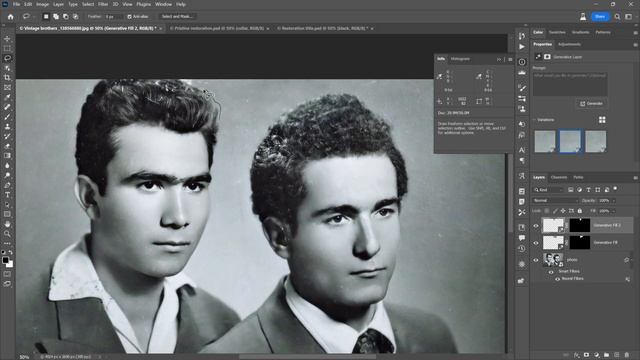Click the foreground color swatch
This screenshot has height=360, width=640.
(5, 260)
